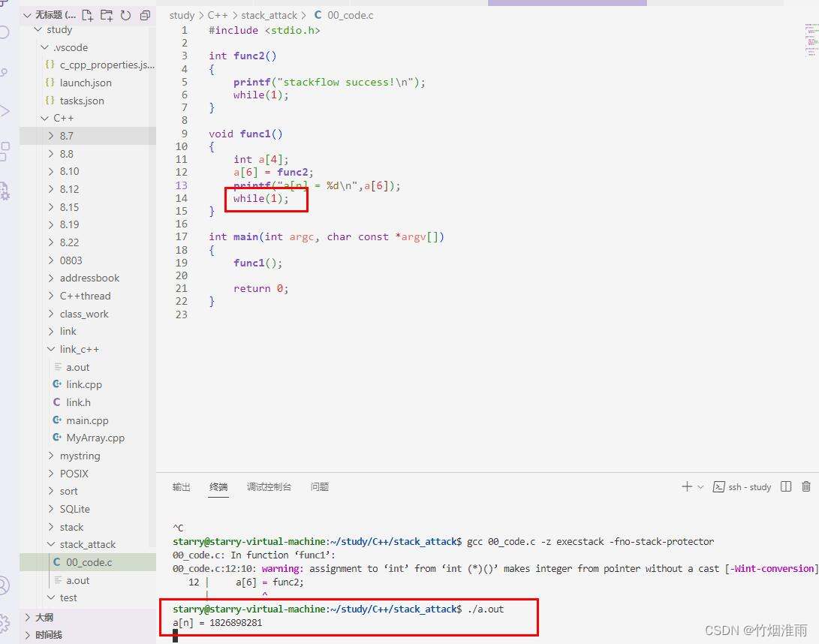
Task: Add a new terminal with plus icon
Action: (687, 486)
